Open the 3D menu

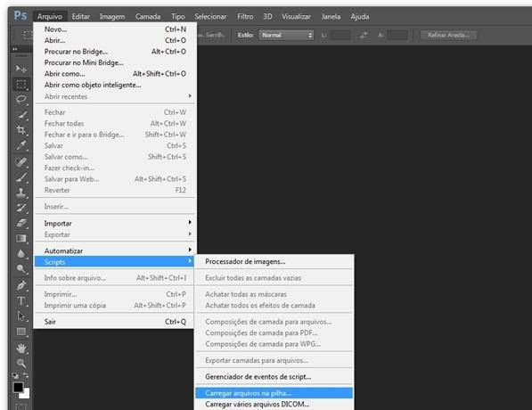click(267, 16)
